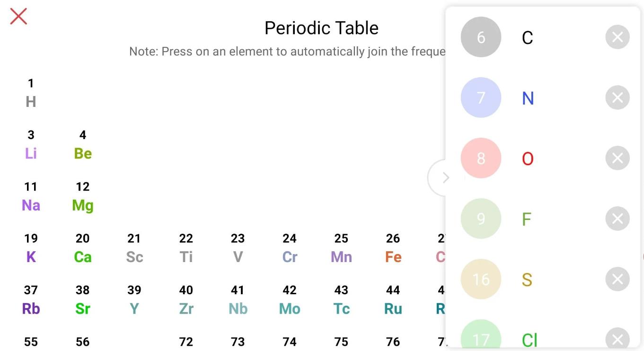Screen dimensions: 644x351
Task: Click the blue Nitrogen 7 circle
Action: pos(481,98)
